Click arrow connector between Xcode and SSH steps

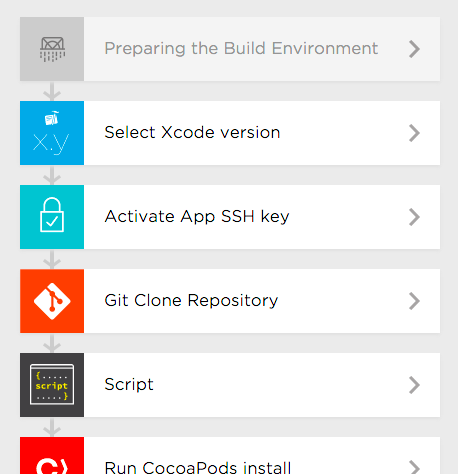(x=52, y=175)
